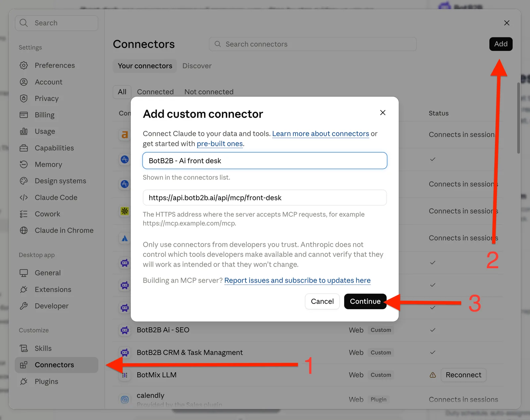Close the settings window
This screenshot has width=530, height=420.
(506, 23)
